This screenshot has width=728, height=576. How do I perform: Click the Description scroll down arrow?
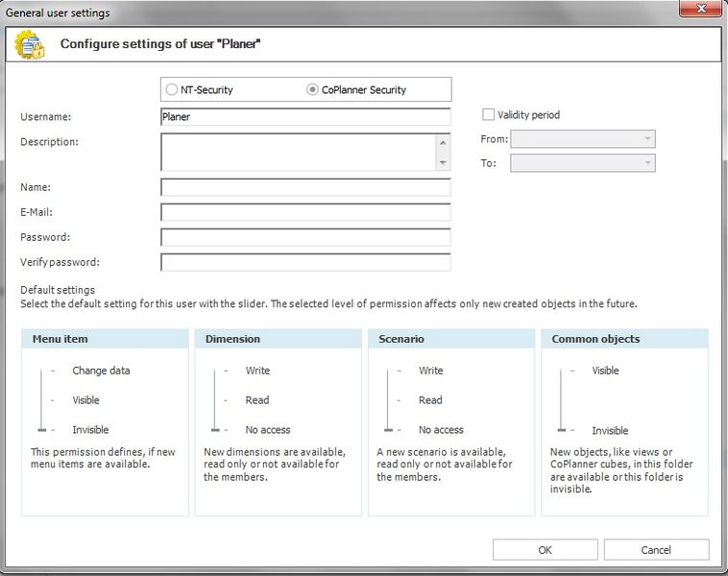pyautogui.click(x=443, y=162)
